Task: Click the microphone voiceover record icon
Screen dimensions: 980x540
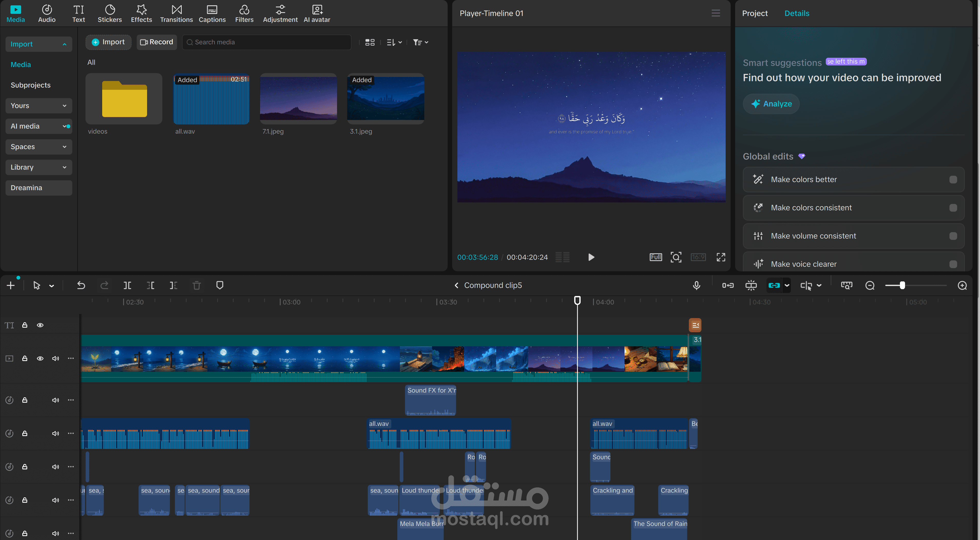Action: click(x=696, y=285)
